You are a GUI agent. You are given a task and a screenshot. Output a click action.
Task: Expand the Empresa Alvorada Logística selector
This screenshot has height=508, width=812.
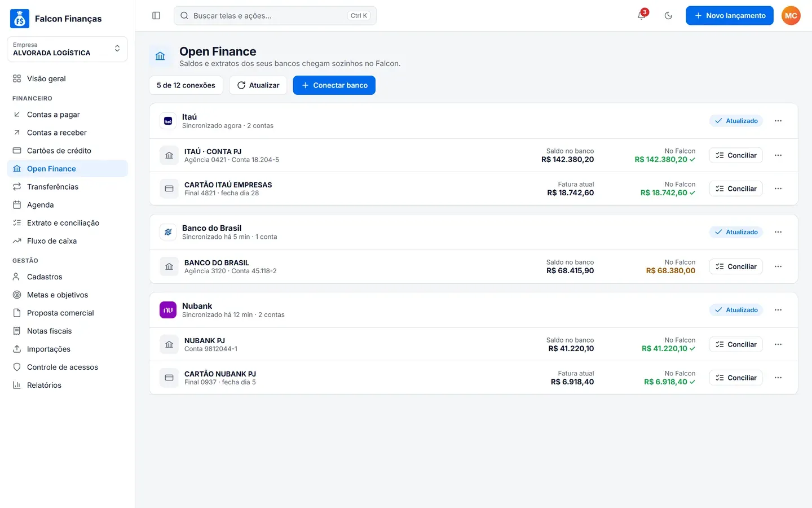pos(67,49)
